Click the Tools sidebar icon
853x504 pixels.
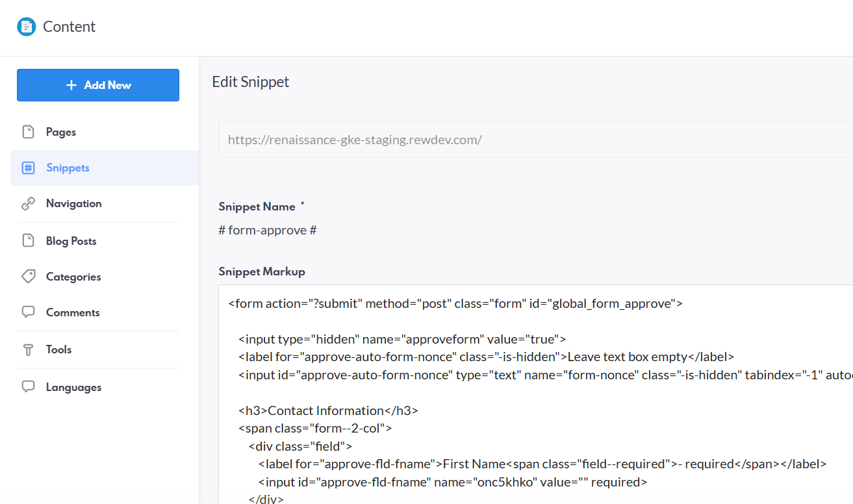coord(28,349)
